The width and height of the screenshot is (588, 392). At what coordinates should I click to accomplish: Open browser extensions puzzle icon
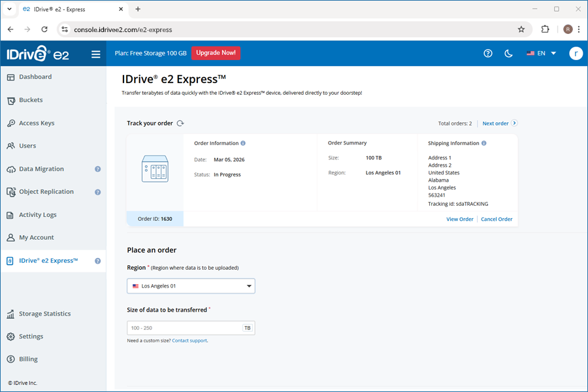(545, 29)
